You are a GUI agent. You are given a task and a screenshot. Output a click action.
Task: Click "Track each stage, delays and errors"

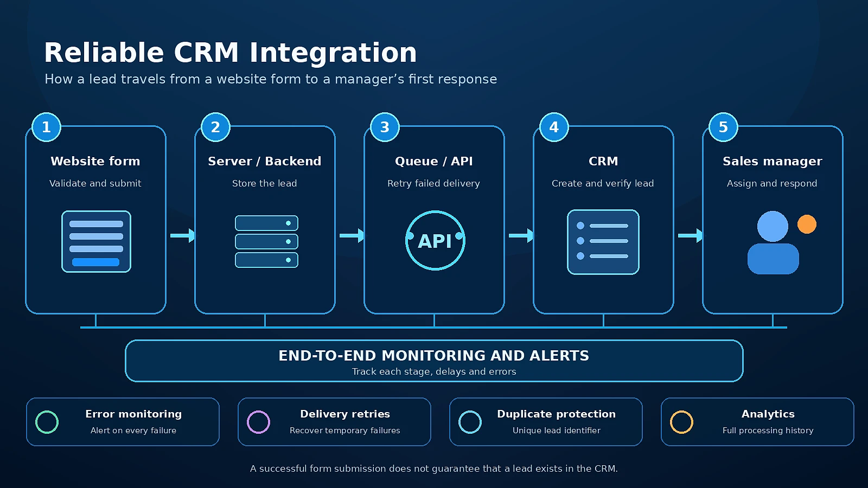pyautogui.click(x=434, y=371)
